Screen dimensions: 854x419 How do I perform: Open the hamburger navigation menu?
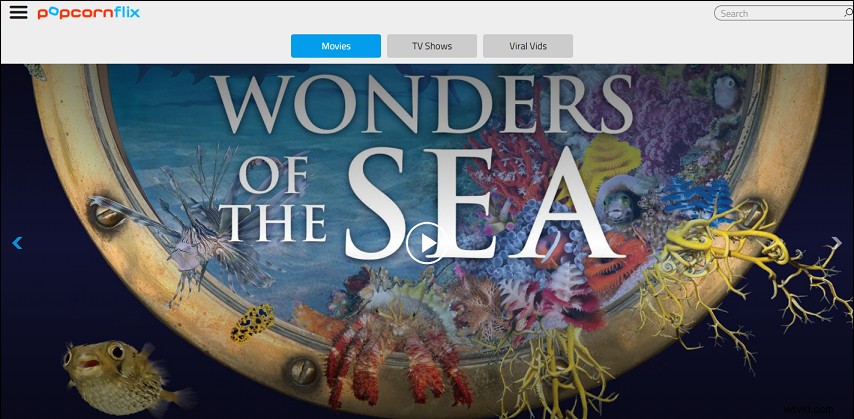click(19, 13)
